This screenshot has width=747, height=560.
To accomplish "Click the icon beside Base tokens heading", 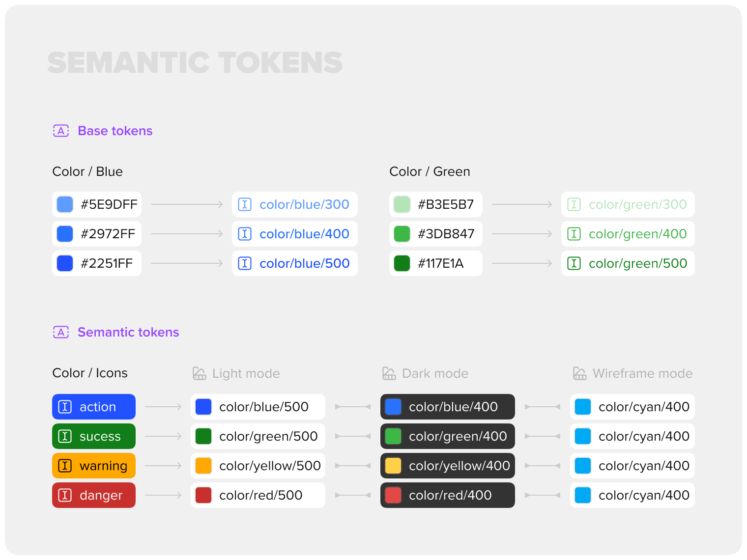I will [61, 131].
